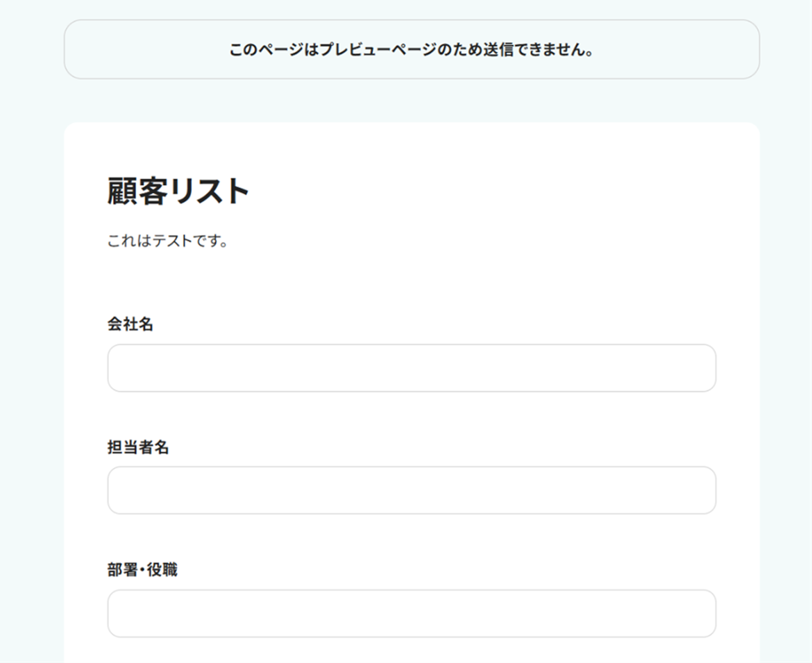Image resolution: width=812 pixels, height=663 pixels.
Task: Activate the first form text field
Action: coord(412,368)
